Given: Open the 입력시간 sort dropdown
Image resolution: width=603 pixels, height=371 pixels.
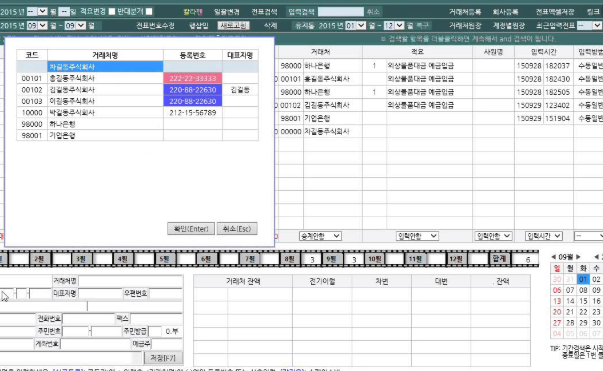Looking at the screenshot, I should pyautogui.click(x=543, y=236).
